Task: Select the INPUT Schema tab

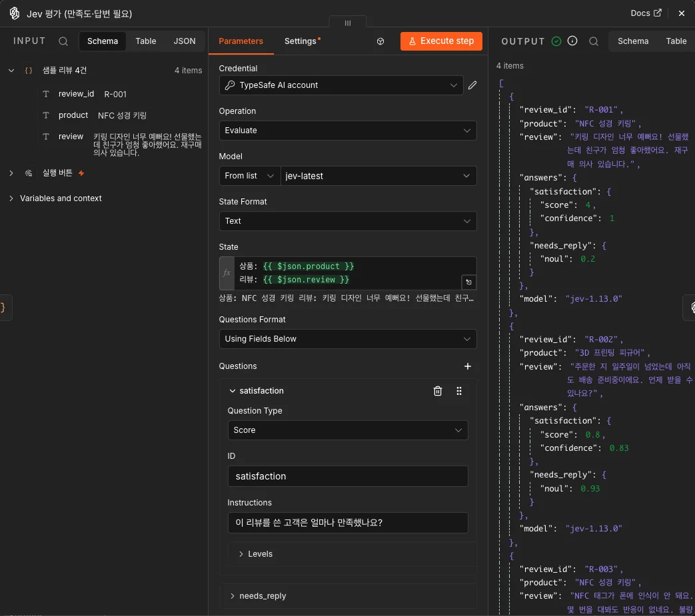Action: click(x=103, y=41)
